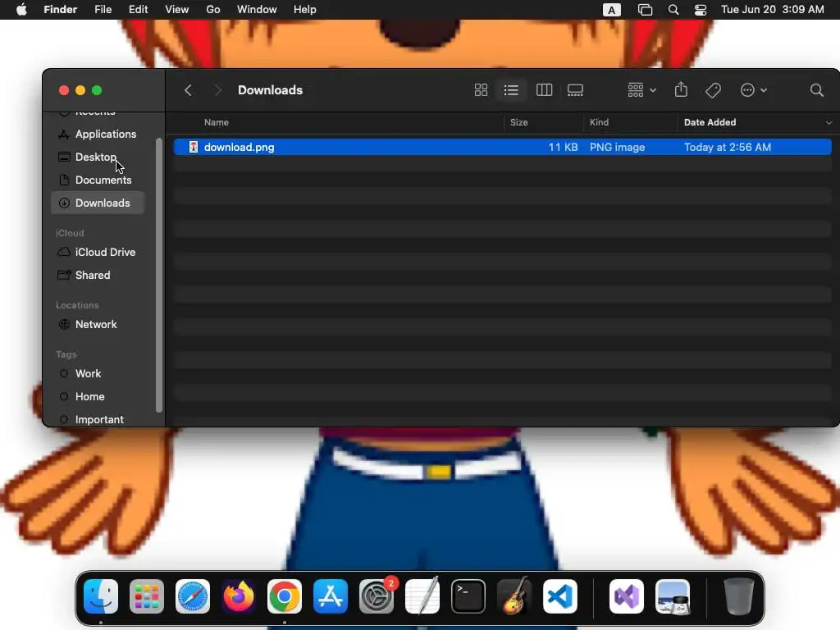Select the Home tag in sidebar
Screen dimensions: 840x630
tap(98, 396)
